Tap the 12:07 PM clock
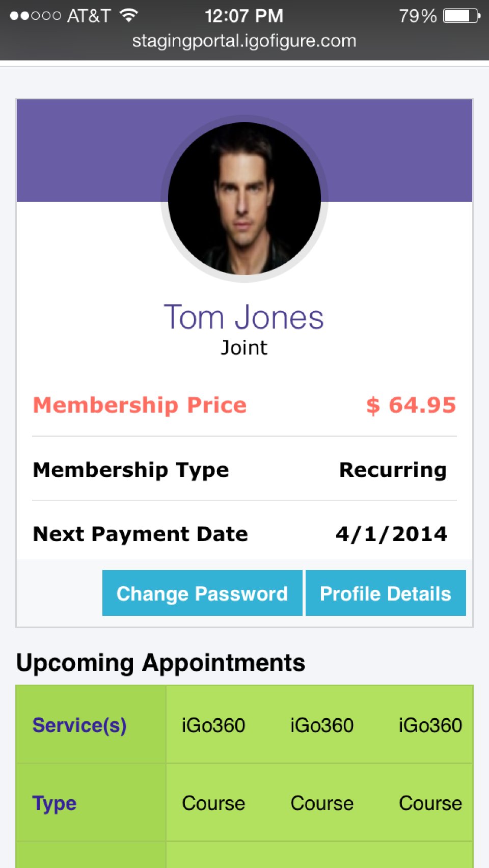489x868 pixels. coord(244,16)
